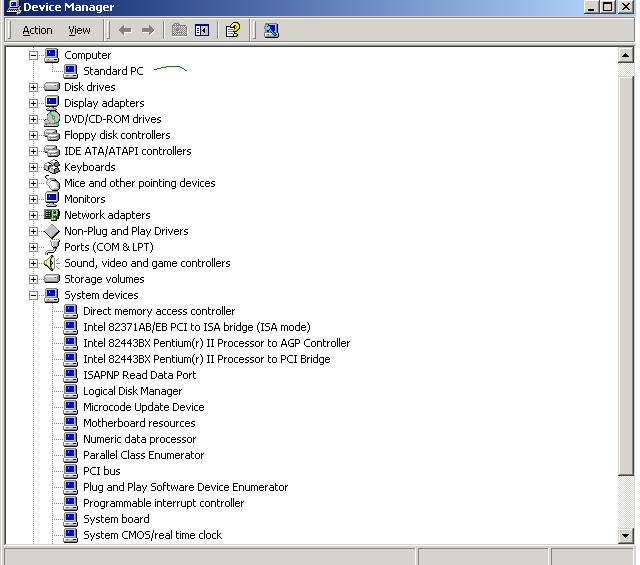Select Motherboard resources

tap(139, 423)
